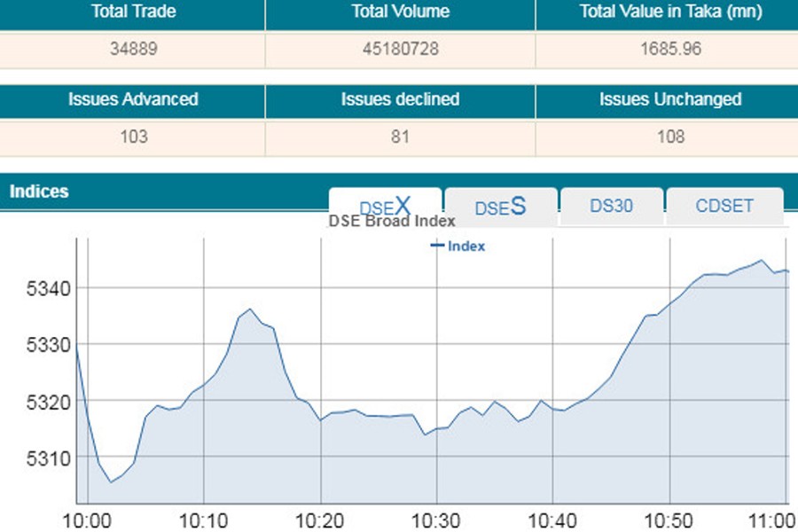Select the total volume figure 45180728
Viewport: 798px width, 532px height.
tap(400, 49)
